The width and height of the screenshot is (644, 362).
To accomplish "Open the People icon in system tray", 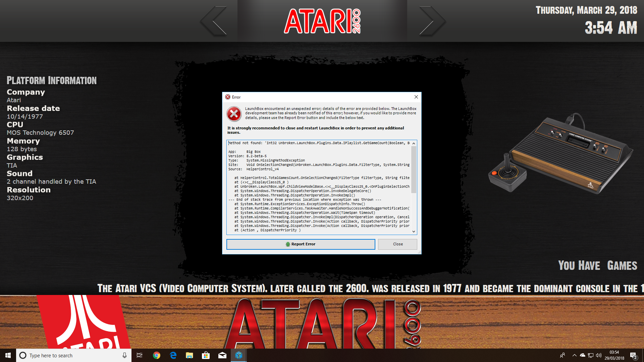I will (562, 355).
